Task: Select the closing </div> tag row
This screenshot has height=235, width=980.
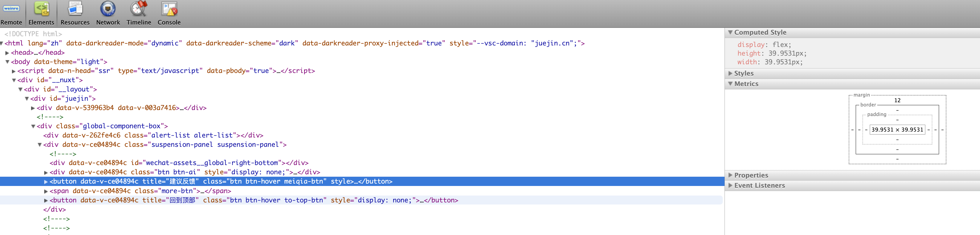Action: coord(54,210)
